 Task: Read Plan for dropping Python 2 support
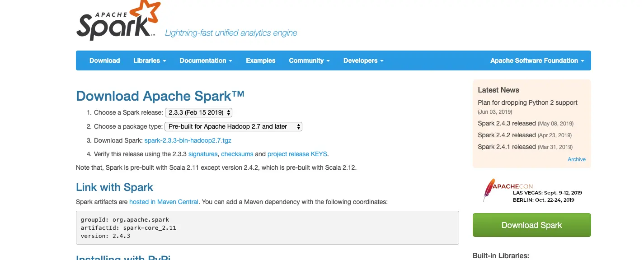pyautogui.click(x=527, y=102)
